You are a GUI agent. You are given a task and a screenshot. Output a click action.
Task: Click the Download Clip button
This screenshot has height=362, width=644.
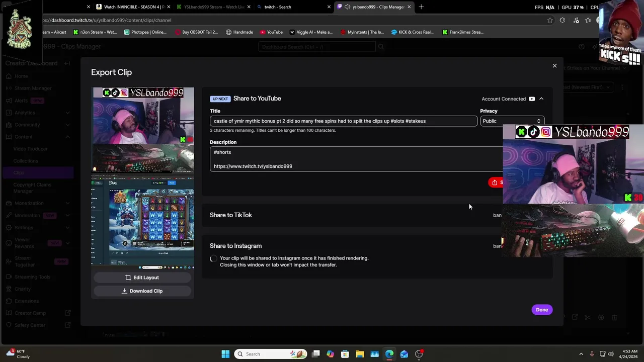pyautogui.click(x=142, y=291)
